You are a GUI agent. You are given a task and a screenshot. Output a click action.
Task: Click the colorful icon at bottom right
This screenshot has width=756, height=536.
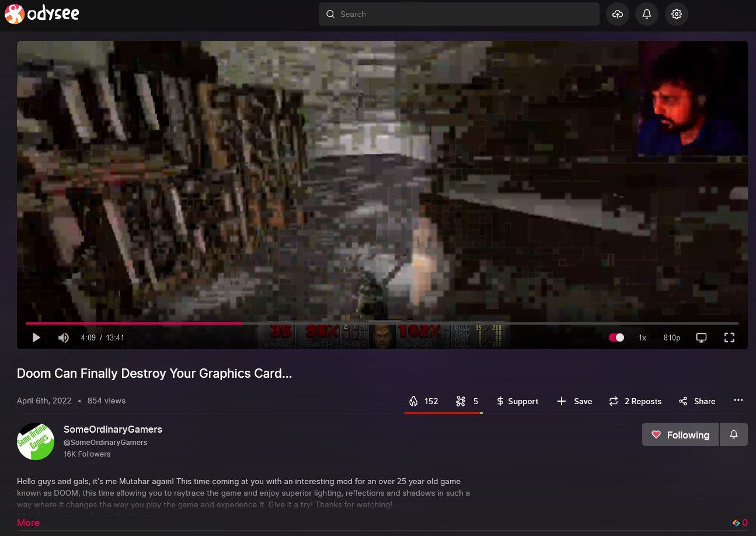(736, 523)
